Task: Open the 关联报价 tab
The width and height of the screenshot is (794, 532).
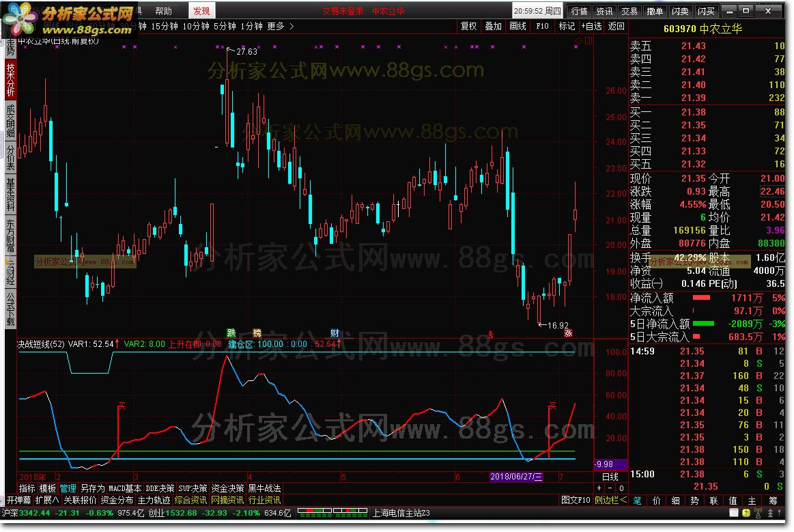Action: pos(80,500)
